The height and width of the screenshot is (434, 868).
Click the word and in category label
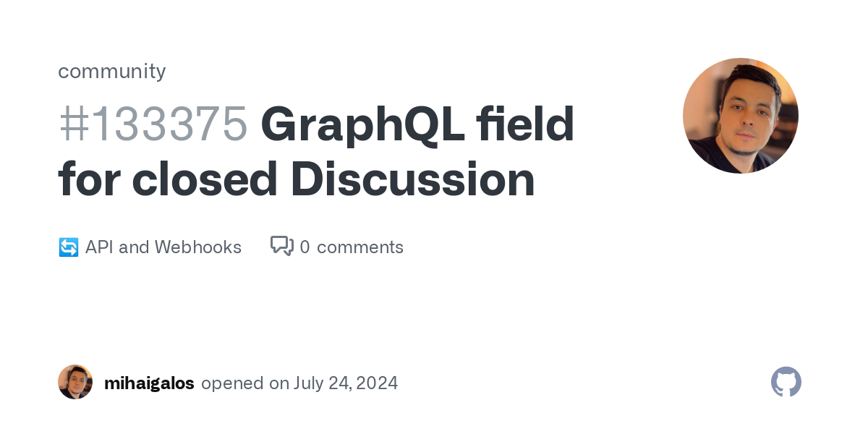click(134, 247)
